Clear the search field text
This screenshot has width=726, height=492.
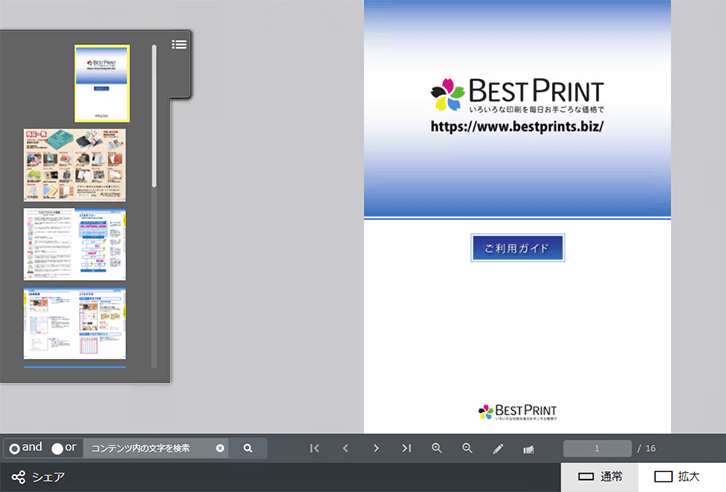(x=220, y=448)
